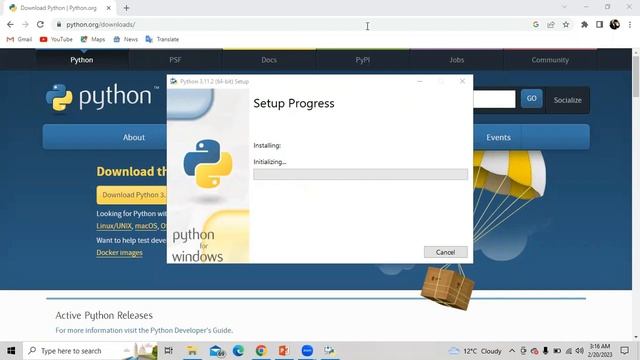Switch to Chrome on the taskbar

click(261, 351)
